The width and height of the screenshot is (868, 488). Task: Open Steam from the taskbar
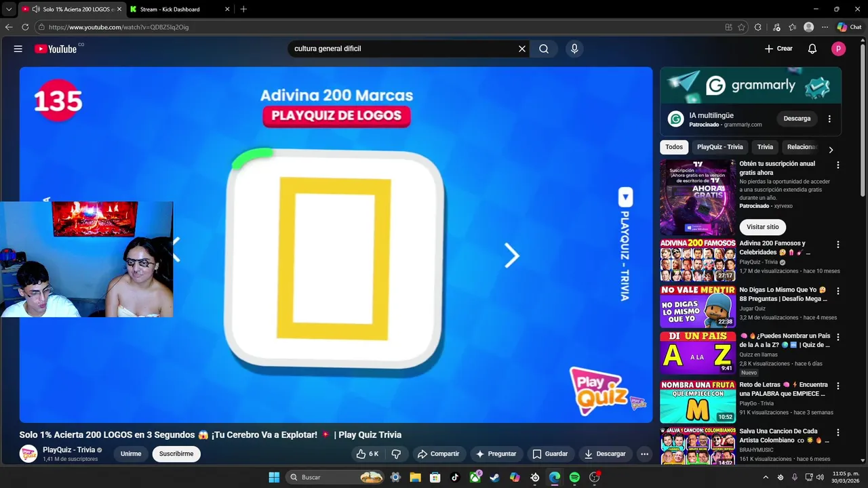pos(494,477)
